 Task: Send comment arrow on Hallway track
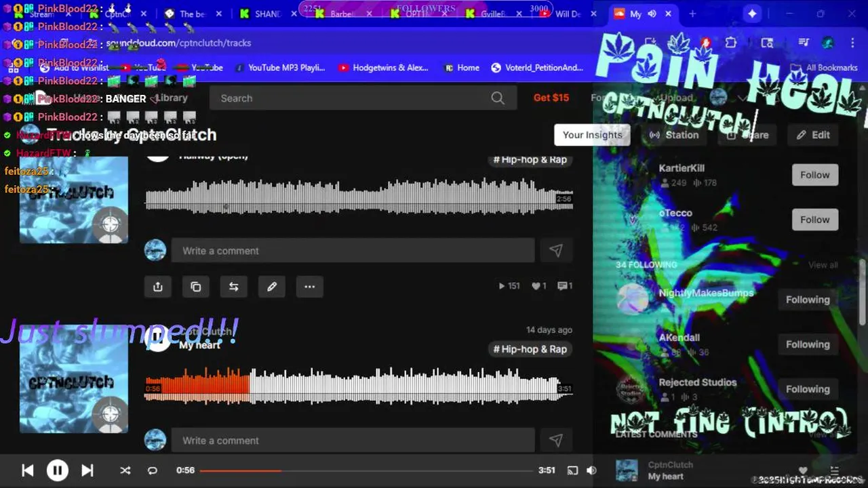pos(556,251)
